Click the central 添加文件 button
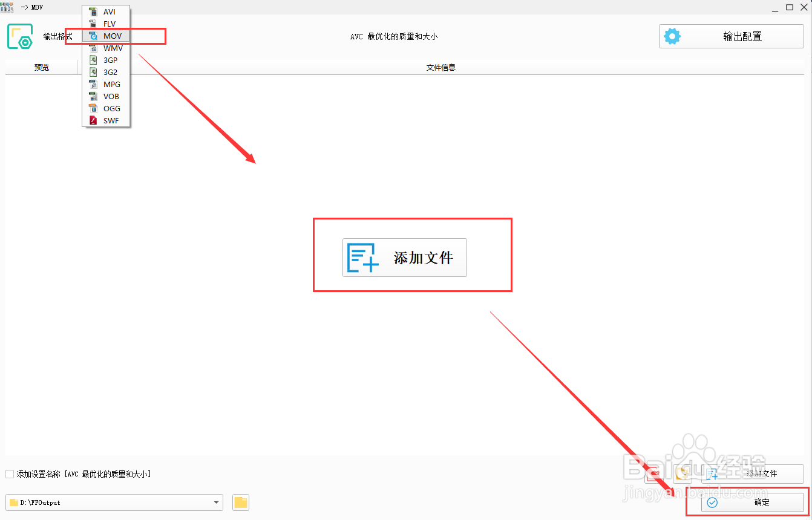812x520 pixels. coord(404,258)
